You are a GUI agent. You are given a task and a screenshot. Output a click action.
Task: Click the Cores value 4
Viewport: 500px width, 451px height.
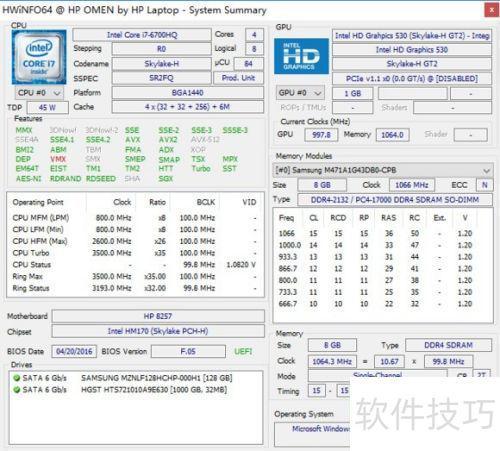254,35
